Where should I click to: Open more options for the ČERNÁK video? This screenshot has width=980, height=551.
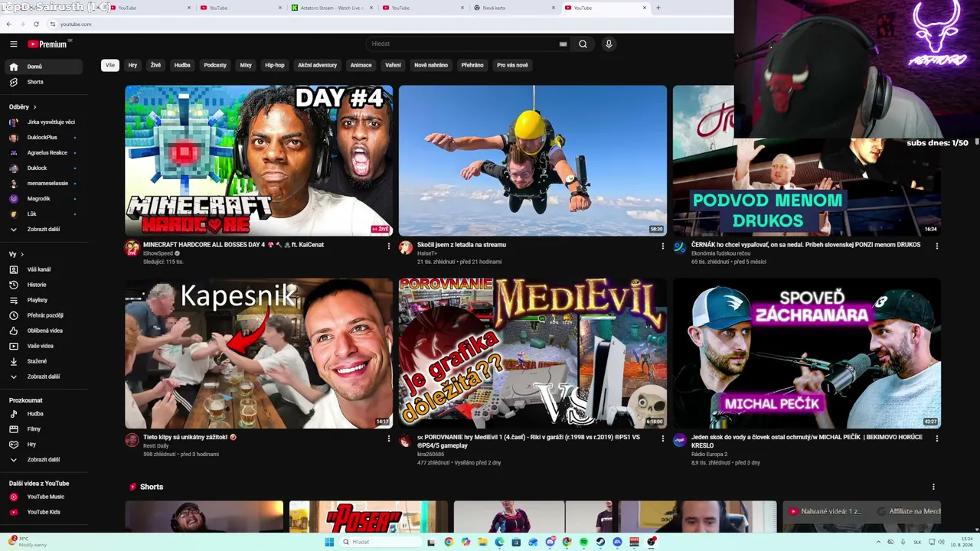[x=936, y=246]
